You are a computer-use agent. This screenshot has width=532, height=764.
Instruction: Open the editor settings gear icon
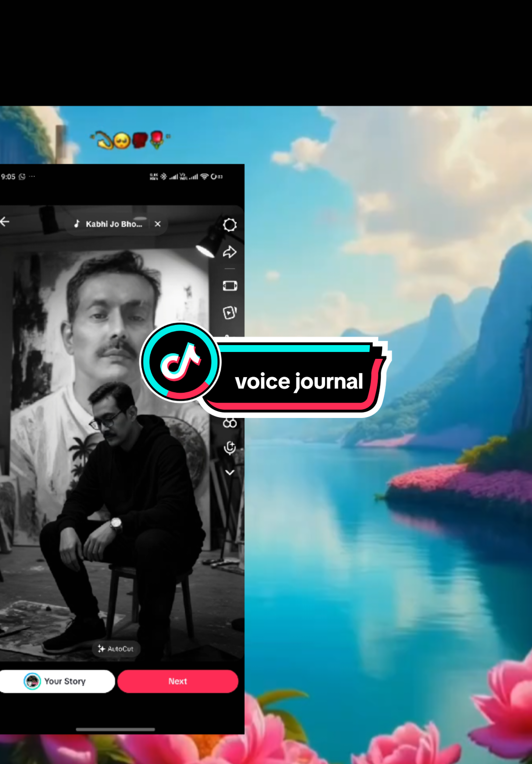point(230,225)
